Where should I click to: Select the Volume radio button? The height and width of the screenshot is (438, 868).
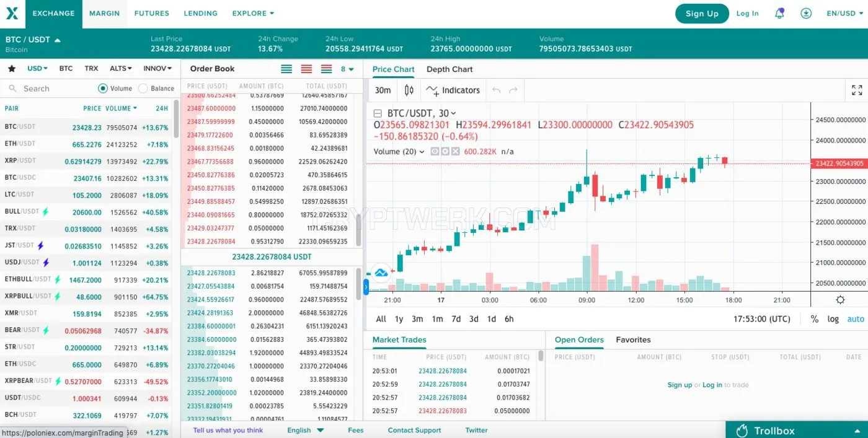(103, 89)
